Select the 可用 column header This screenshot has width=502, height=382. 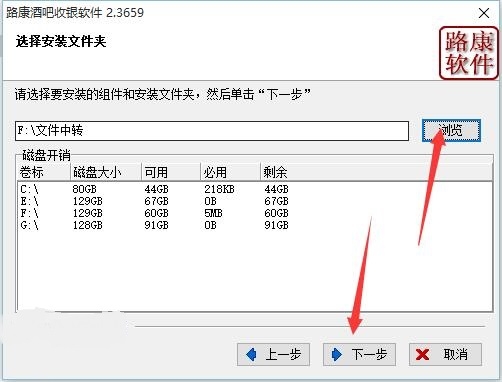(171, 172)
